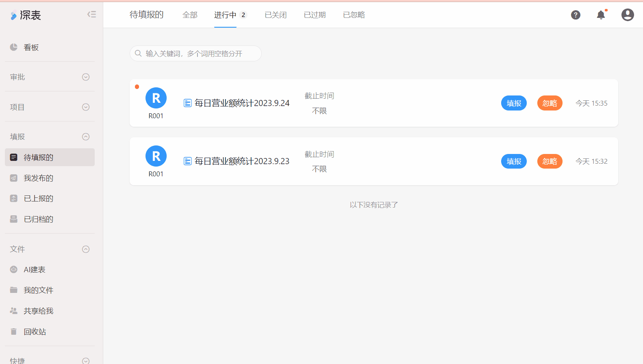Open the help question mark icon
The image size is (643, 364).
pos(576,15)
